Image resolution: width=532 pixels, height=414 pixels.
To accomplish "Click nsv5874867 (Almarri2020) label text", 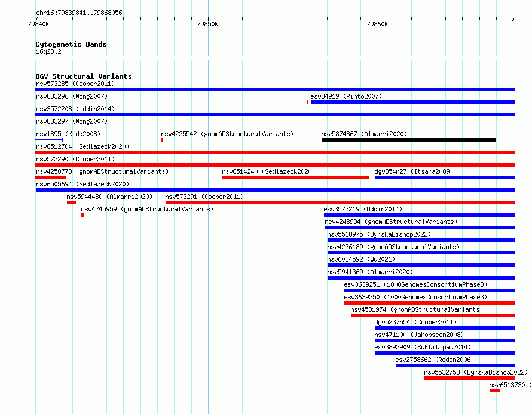I will pyautogui.click(x=364, y=134).
